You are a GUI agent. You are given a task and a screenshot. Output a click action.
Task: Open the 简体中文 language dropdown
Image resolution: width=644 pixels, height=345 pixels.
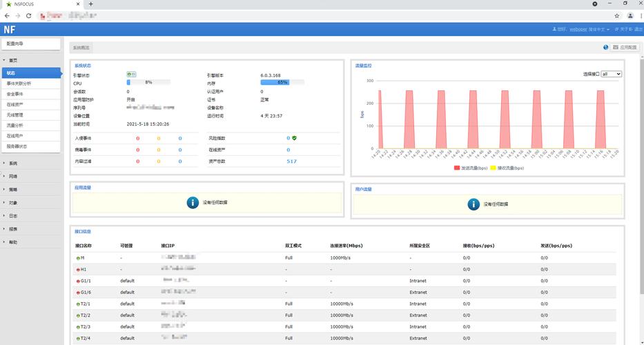[x=599, y=30]
